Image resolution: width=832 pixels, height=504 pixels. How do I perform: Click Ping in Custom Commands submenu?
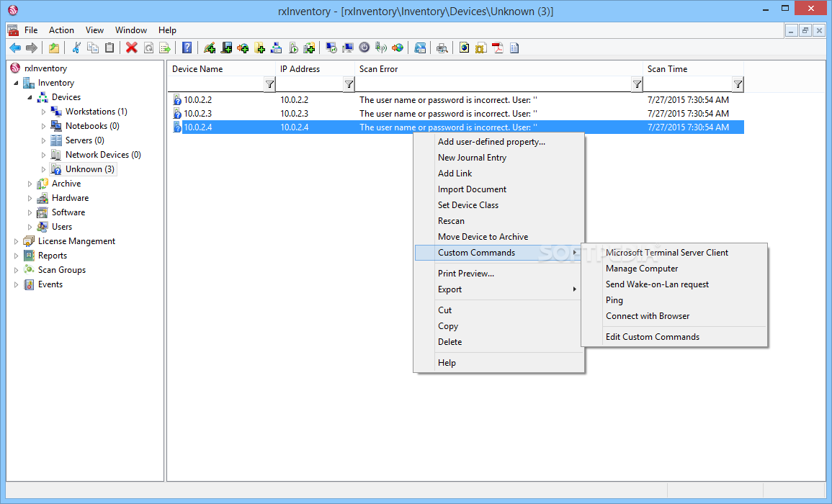[674, 300]
